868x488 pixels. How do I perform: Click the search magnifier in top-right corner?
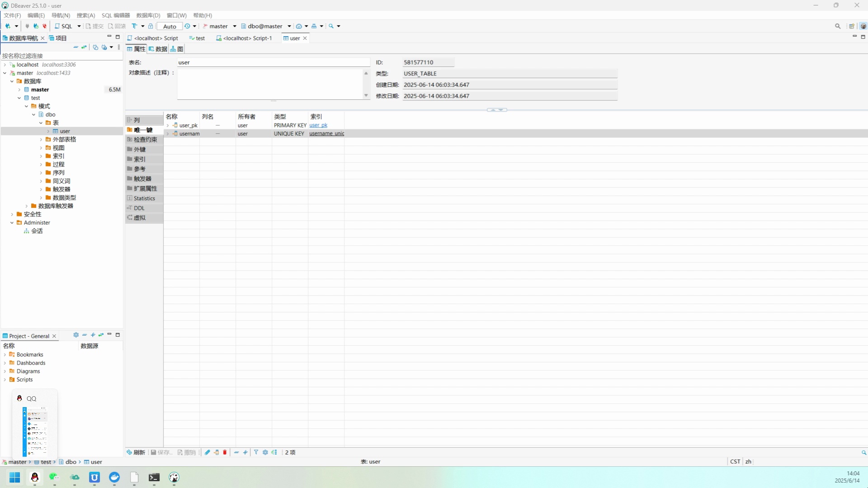(x=838, y=26)
